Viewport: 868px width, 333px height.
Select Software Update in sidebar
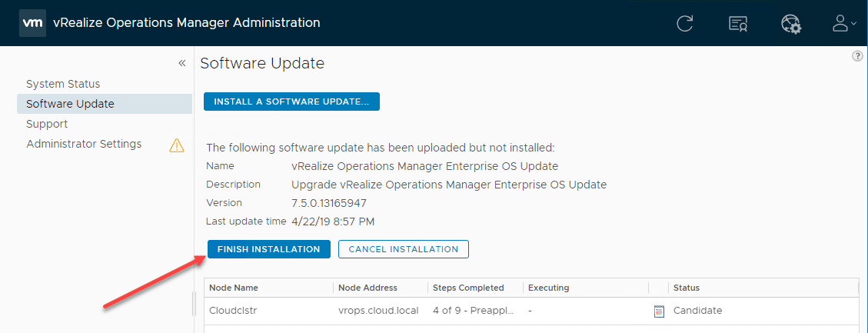click(70, 104)
